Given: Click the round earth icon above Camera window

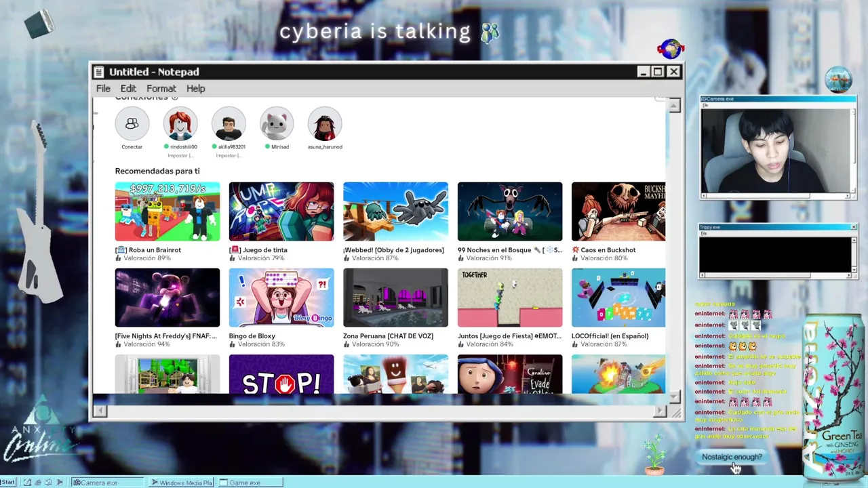Looking at the screenshot, I should click(839, 79).
